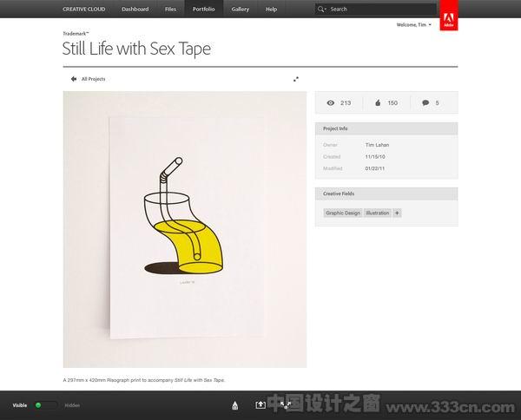This screenshot has height=420, width=521.
Task: Select the Graphic Design tag
Action: pos(343,213)
